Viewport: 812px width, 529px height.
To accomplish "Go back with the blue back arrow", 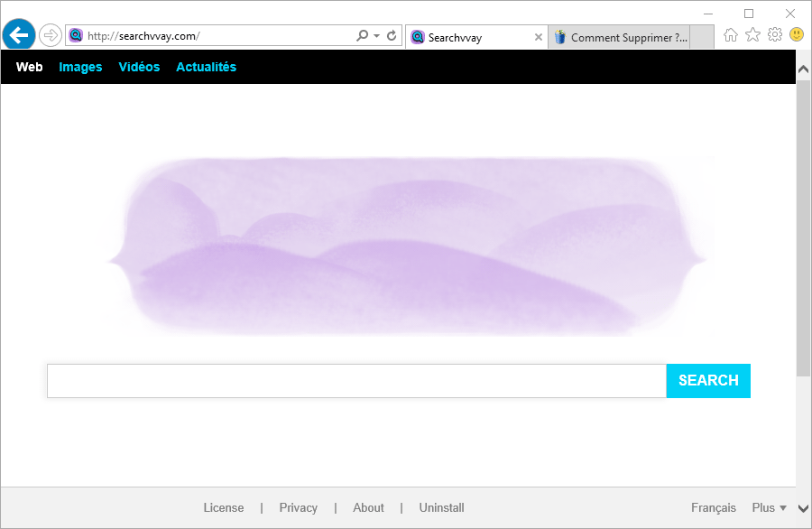I will coord(19,35).
